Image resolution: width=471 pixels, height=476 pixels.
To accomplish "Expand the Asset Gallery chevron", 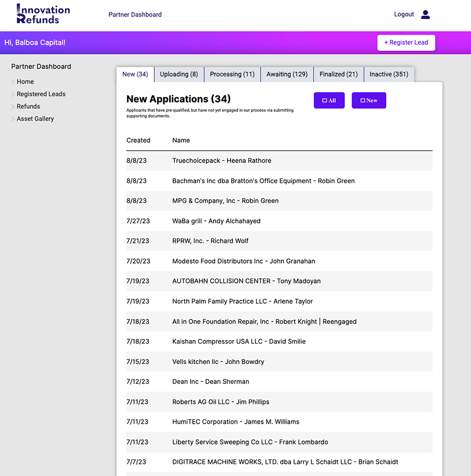I will (13, 119).
